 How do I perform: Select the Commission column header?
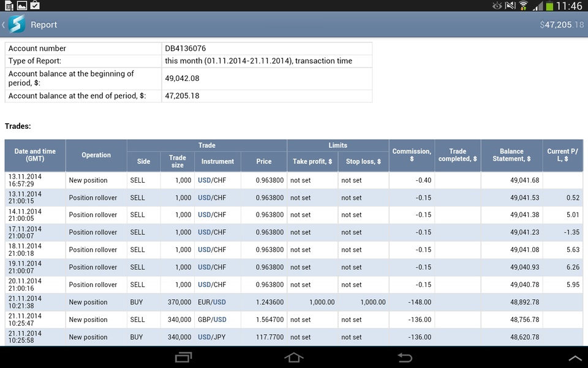click(412, 155)
